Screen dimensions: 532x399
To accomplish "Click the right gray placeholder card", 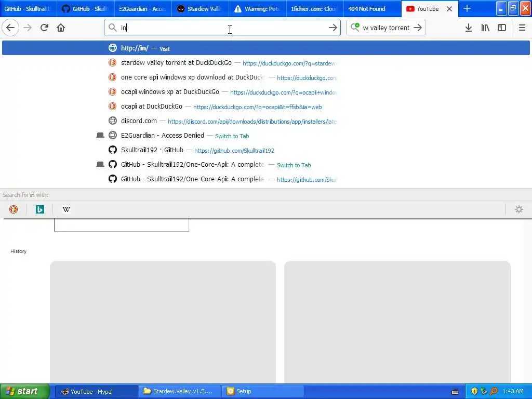I will coord(397,322).
